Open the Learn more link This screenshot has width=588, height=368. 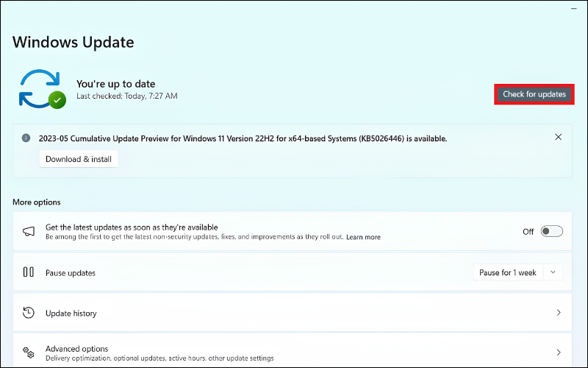tap(363, 237)
